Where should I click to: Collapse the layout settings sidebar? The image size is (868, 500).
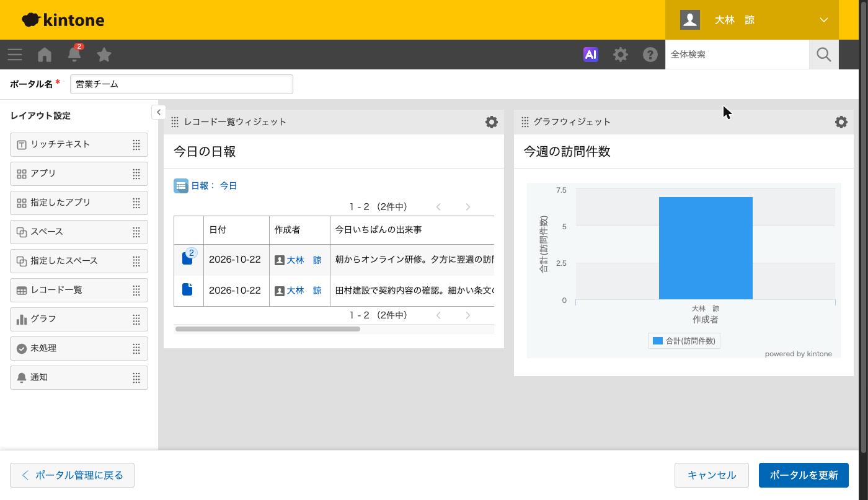coord(159,112)
